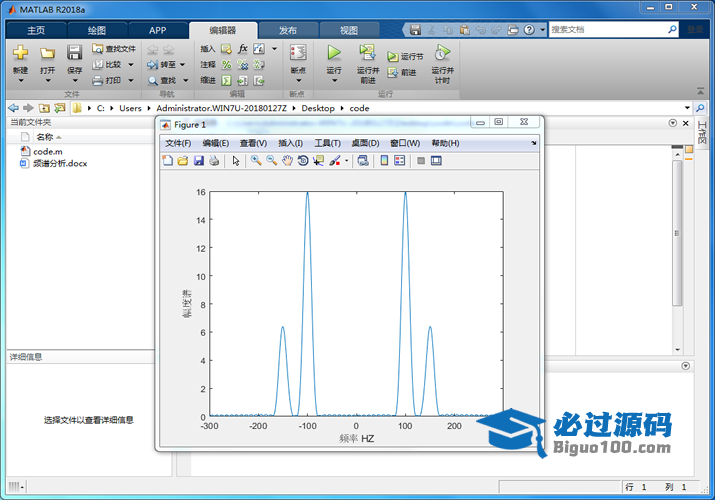Switch to the APP tab

(157, 31)
